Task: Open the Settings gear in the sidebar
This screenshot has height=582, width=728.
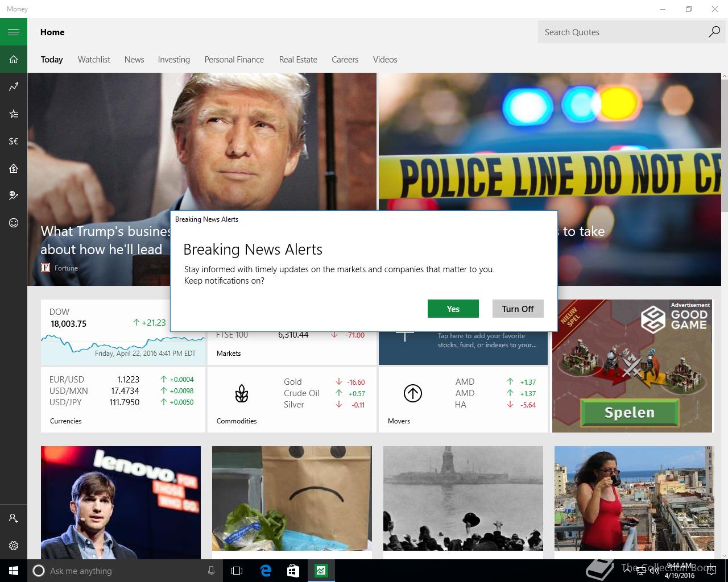Action: tap(14, 546)
